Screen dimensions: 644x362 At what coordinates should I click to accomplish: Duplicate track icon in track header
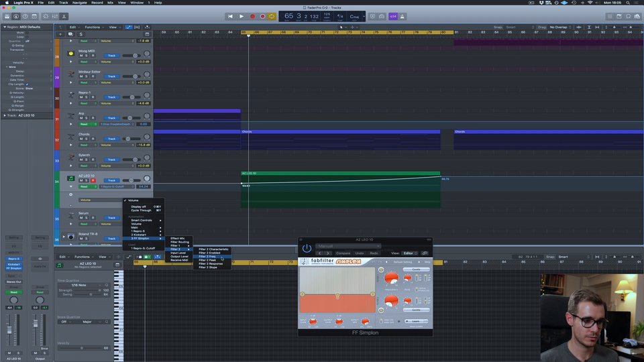click(70, 34)
